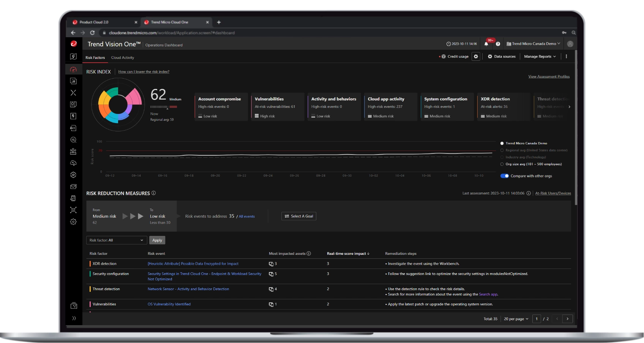
Task: Click the info icon beside Risk Reduction Measures
Action: [153, 193]
